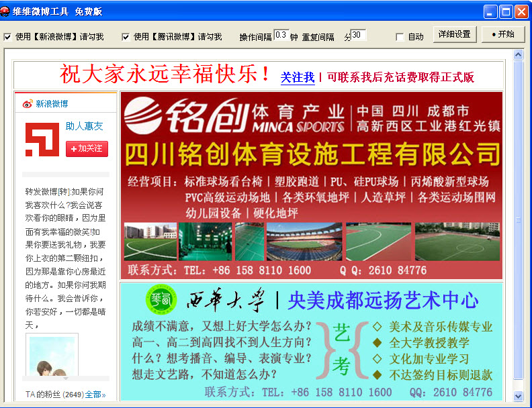Viewport: 532px width, 408px height.
Task: Click the cartoon couple image thumbnail
Action: [52, 354]
